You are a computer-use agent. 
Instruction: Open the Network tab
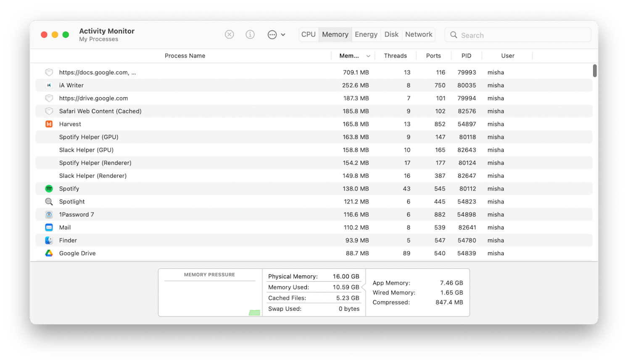(x=418, y=34)
